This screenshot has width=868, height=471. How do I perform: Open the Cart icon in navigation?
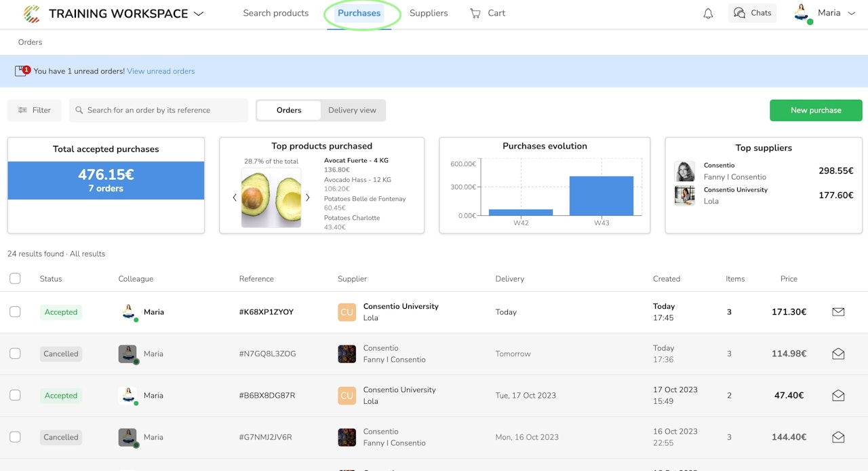[475, 13]
